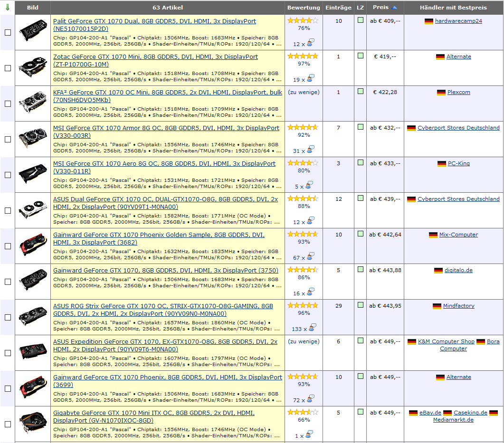Click price 'ab € 443,95'

[x=385, y=306]
